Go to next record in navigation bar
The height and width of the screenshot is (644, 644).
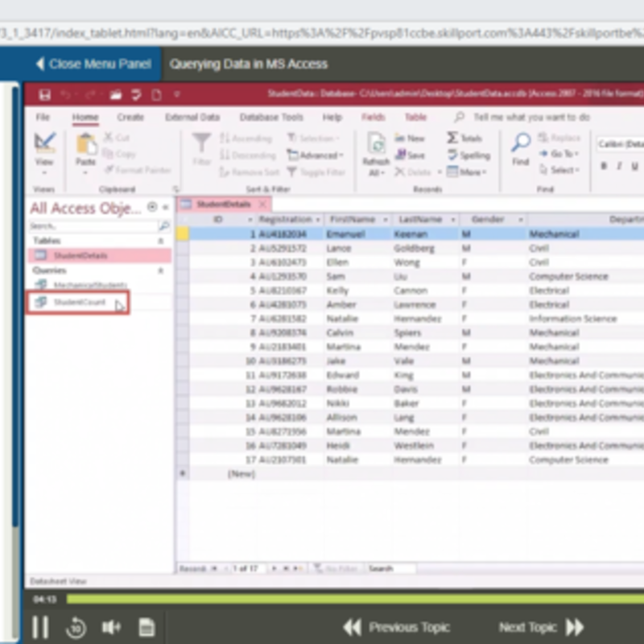[275, 568]
